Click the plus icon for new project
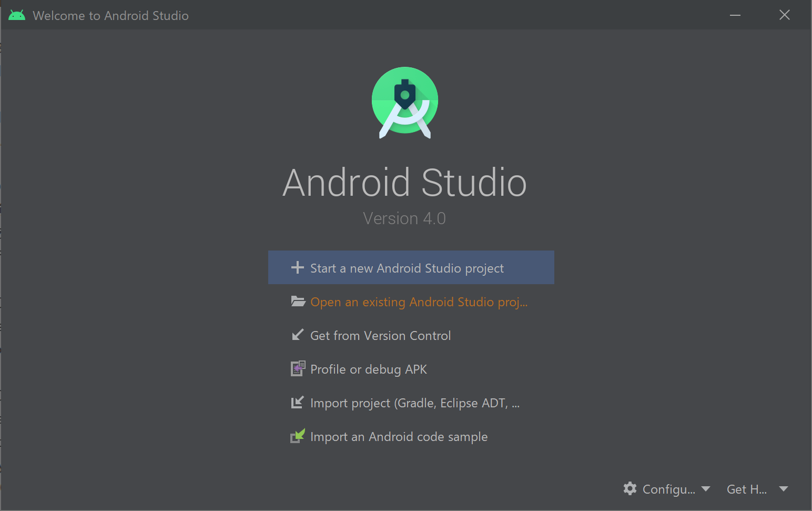This screenshot has width=812, height=511. pyautogui.click(x=298, y=268)
